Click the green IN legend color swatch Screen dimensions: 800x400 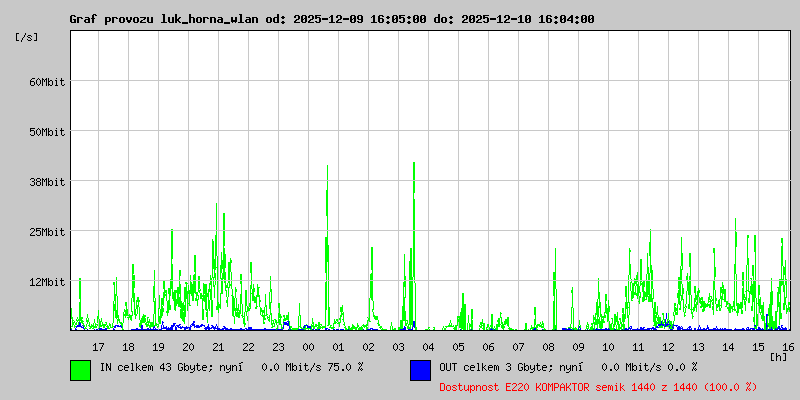click(80, 369)
